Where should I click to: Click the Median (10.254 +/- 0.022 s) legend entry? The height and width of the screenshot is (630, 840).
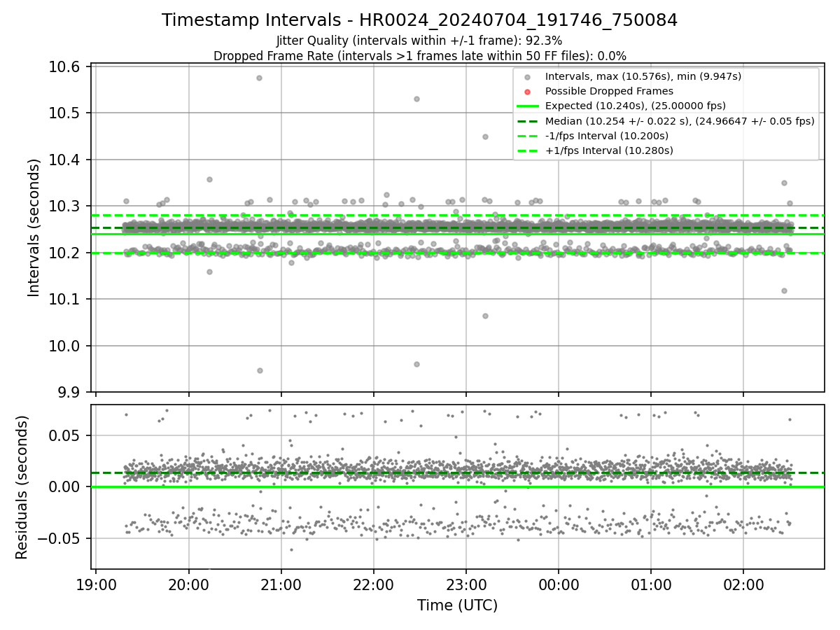coord(680,120)
